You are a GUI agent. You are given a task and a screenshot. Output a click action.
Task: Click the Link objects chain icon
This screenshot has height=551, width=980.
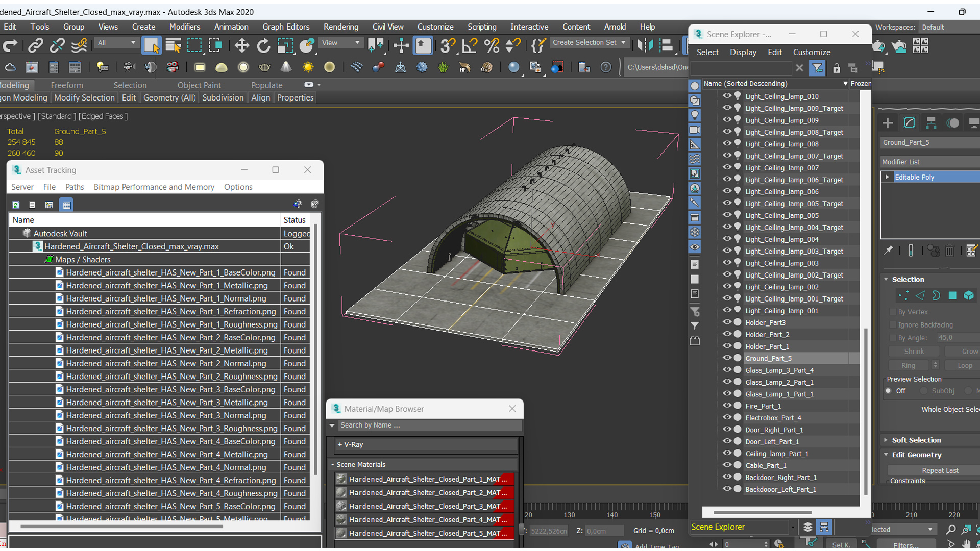coord(35,46)
